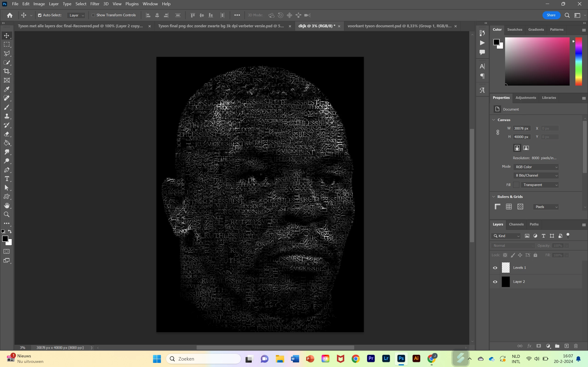This screenshot has height=367, width=588.
Task: Enable Show Transform Controls checkbox
Action: [x=93, y=15]
